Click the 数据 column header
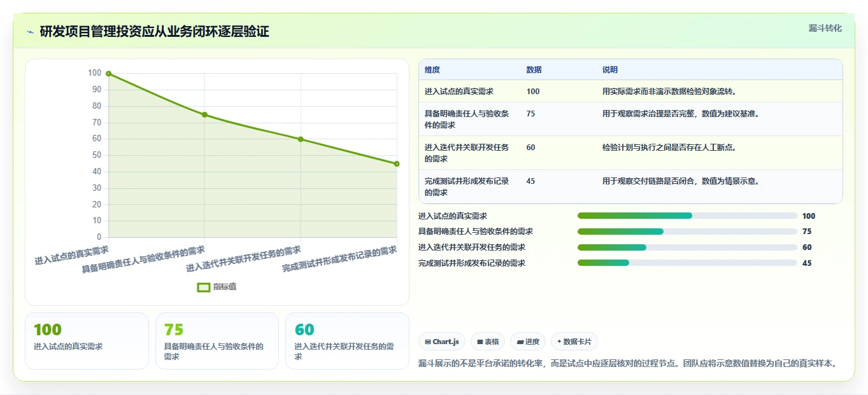868x395 pixels. [x=534, y=70]
